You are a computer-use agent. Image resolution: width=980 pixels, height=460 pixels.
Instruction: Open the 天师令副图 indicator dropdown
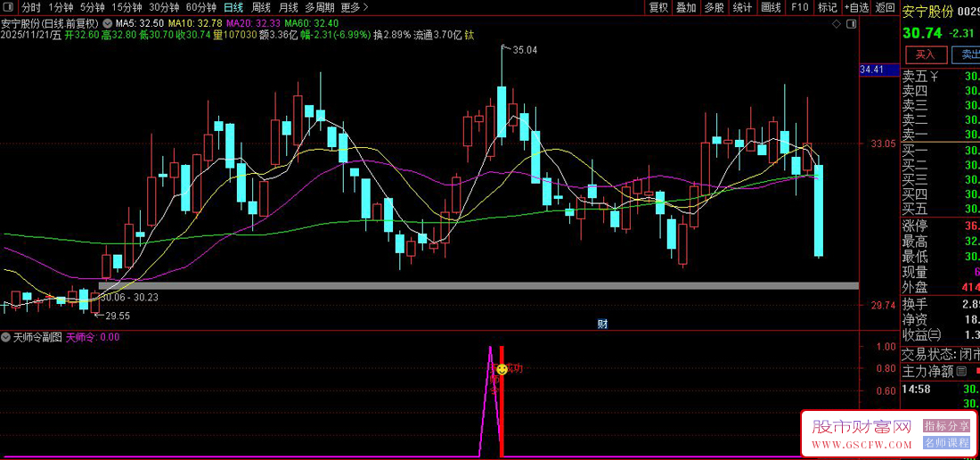click(6, 338)
